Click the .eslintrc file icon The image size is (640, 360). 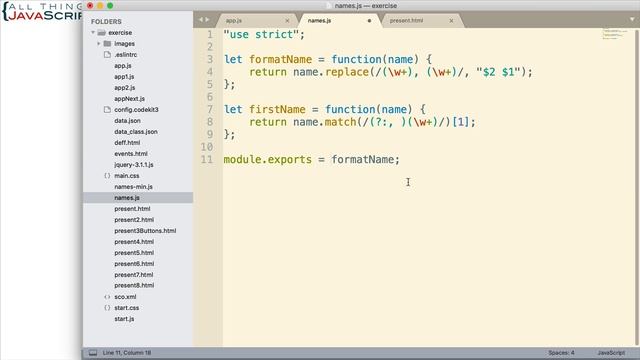[107, 54]
